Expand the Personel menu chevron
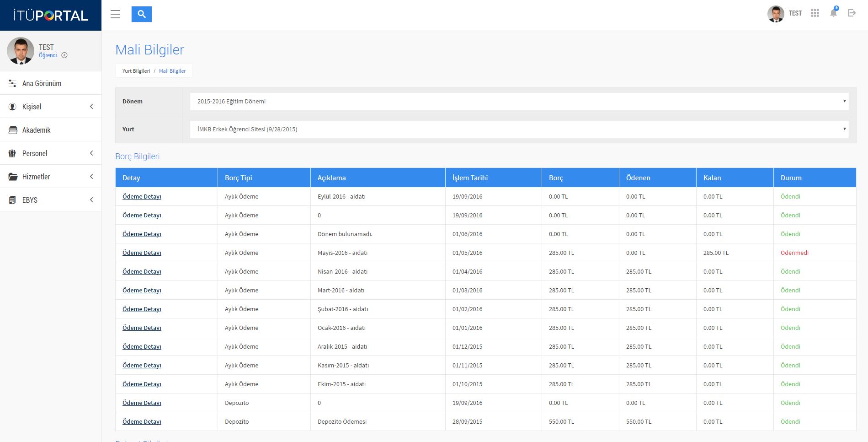This screenshot has height=442, width=868. (91, 153)
